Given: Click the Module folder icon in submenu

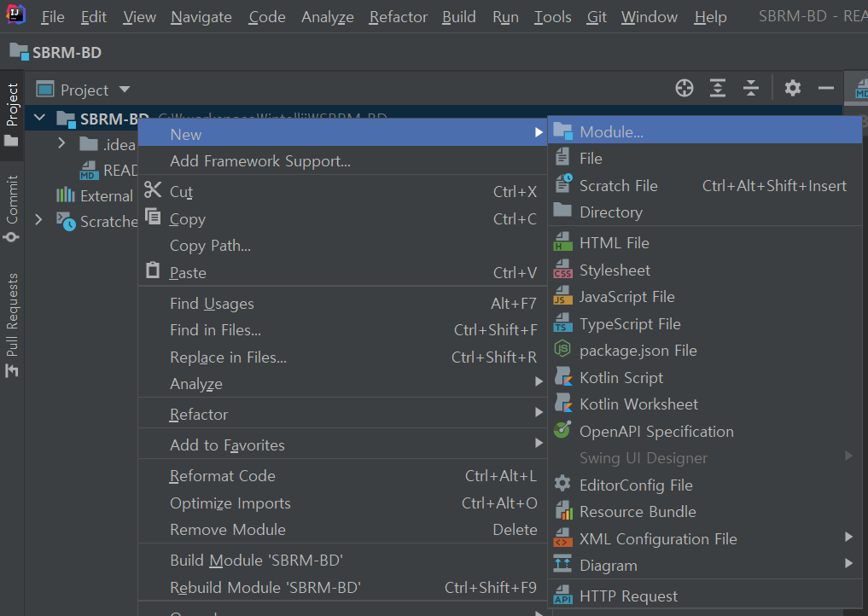Looking at the screenshot, I should 562,131.
